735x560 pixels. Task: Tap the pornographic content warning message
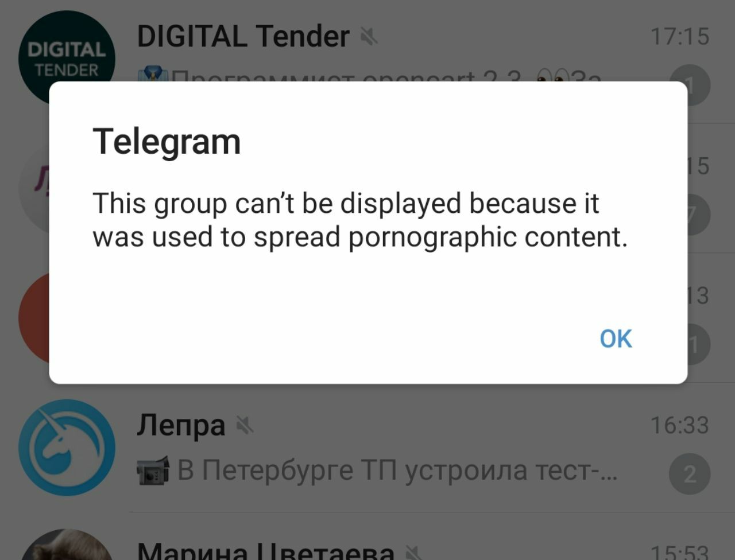[x=360, y=220]
